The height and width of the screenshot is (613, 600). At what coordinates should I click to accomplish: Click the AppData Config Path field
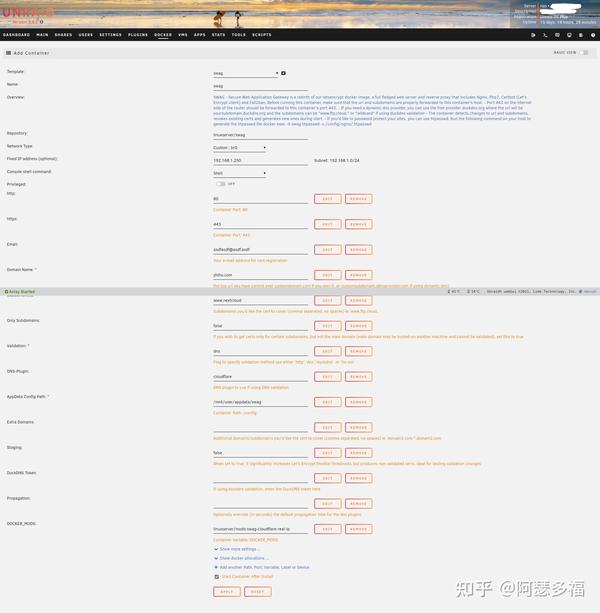pos(260,402)
